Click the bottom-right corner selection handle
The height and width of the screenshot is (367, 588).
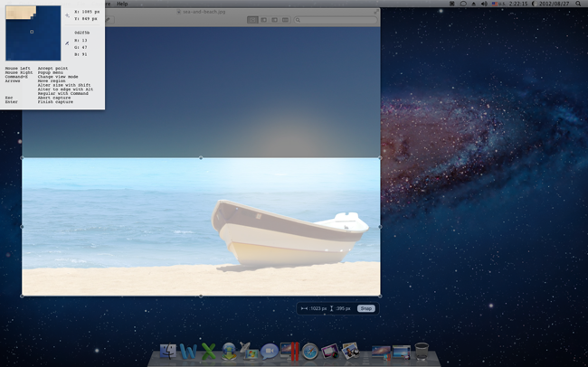click(x=380, y=296)
